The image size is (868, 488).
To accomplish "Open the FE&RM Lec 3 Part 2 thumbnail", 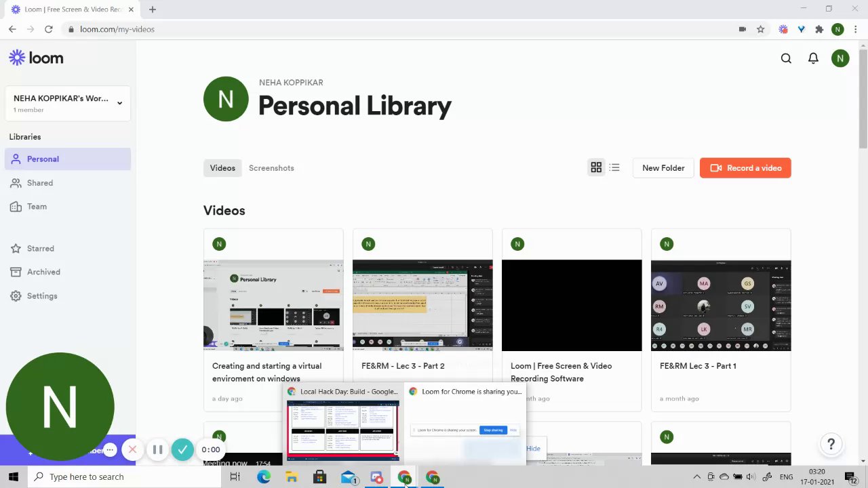I will click(422, 305).
